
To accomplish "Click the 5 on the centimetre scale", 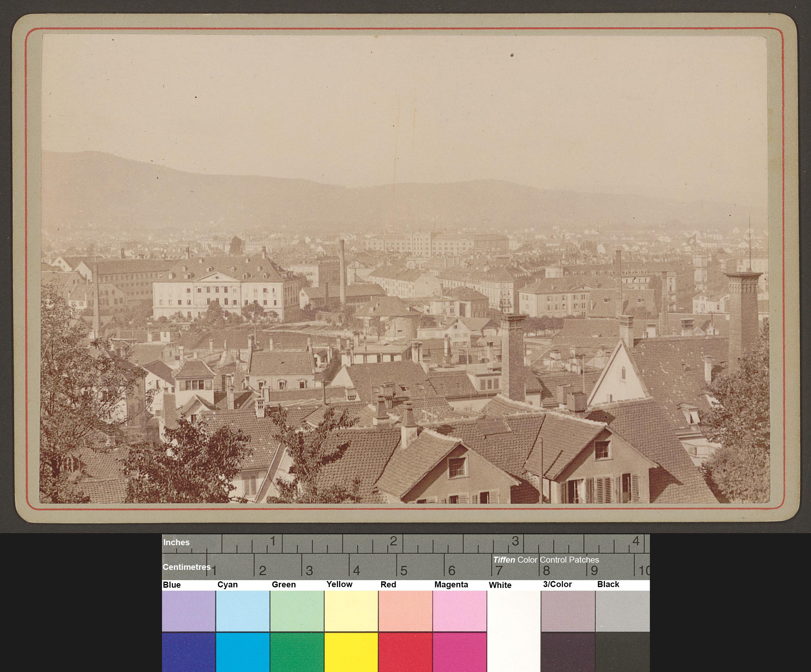I will [x=404, y=570].
